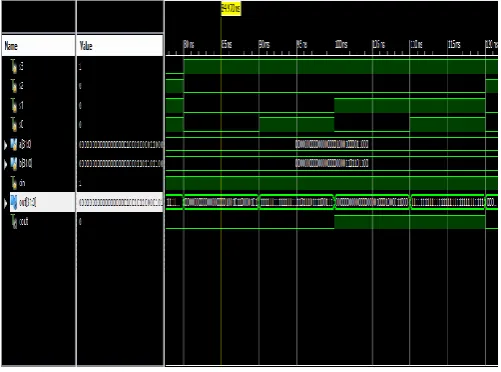Click the 90 ns ruler label
The height and width of the screenshot is (372, 501).
(x=264, y=44)
